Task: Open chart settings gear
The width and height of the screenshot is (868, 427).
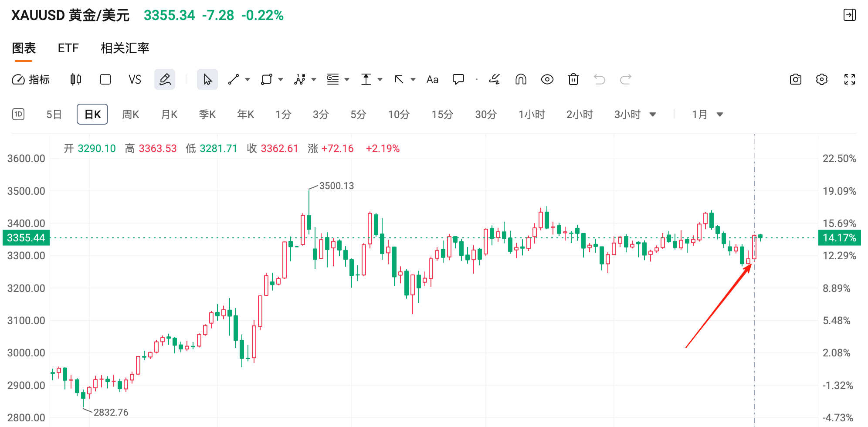Action: click(822, 79)
